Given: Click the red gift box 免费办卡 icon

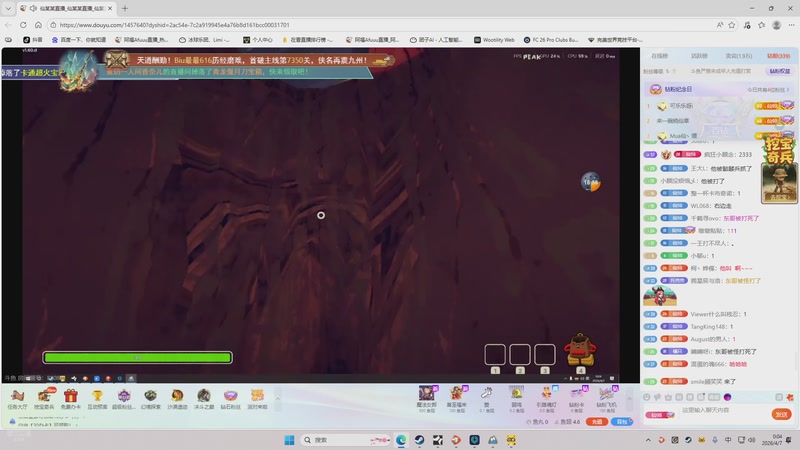Looking at the screenshot, I should [x=71, y=398].
